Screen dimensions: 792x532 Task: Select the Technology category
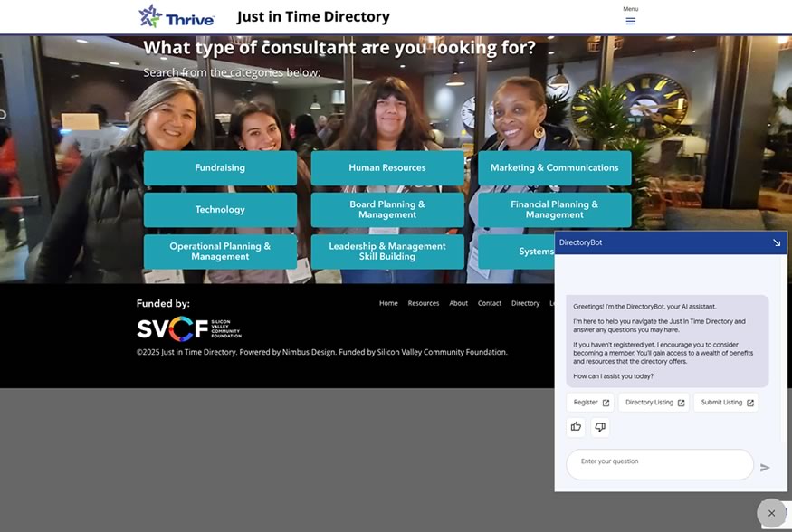pyautogui.click(x=220, y=210)
